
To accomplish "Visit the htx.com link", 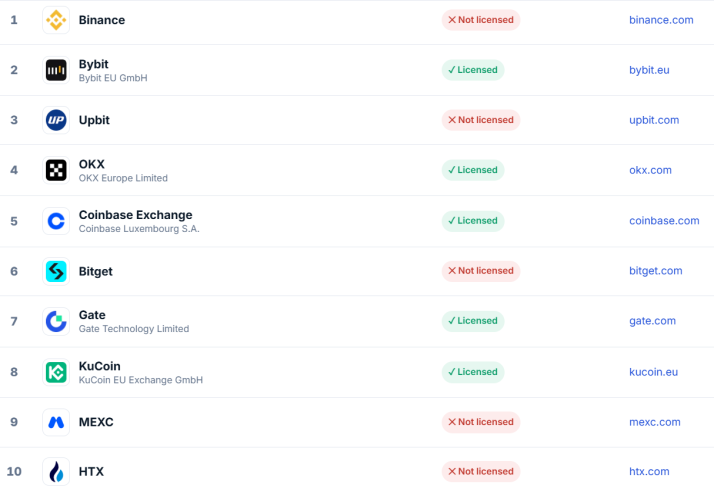I will tap(649, 471).
